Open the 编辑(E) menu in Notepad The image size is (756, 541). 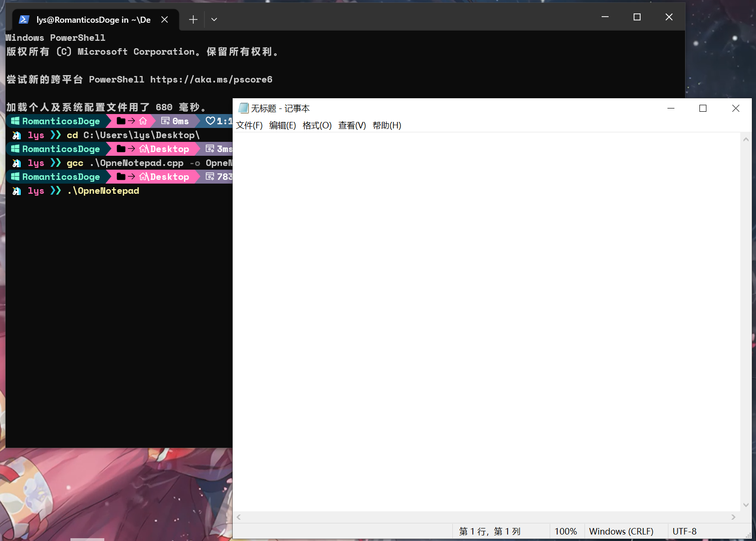(x=282, y=126)
